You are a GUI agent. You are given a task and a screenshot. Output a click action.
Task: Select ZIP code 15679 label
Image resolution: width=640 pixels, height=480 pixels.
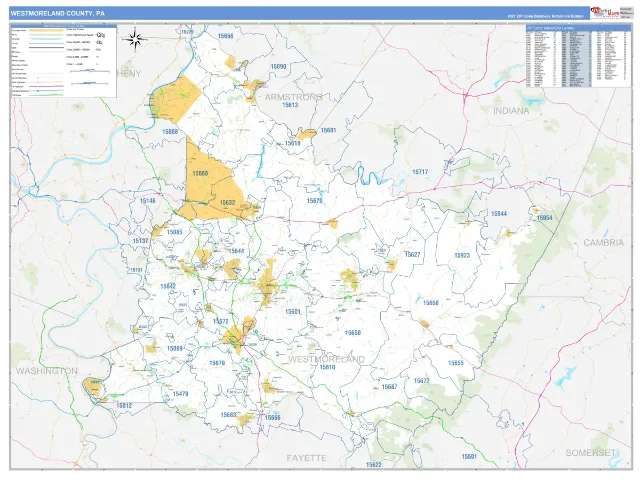[x=217, y=363]
